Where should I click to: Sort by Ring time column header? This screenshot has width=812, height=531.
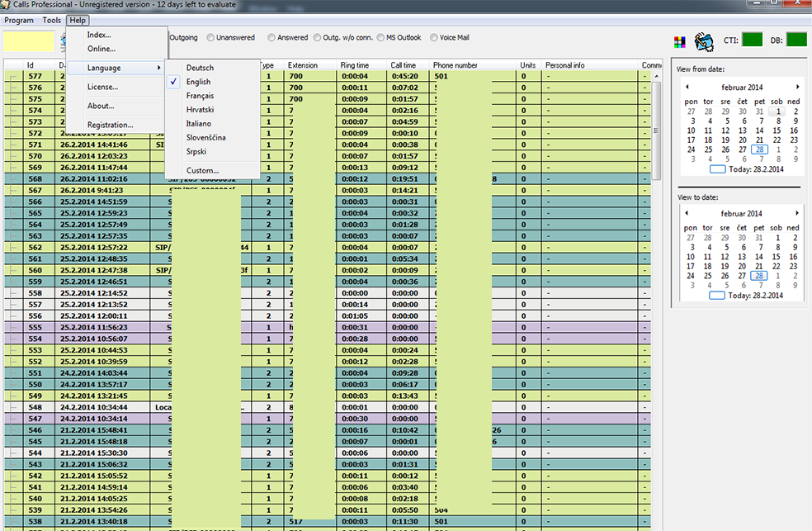pyautogui.click(x=361, y=65)
